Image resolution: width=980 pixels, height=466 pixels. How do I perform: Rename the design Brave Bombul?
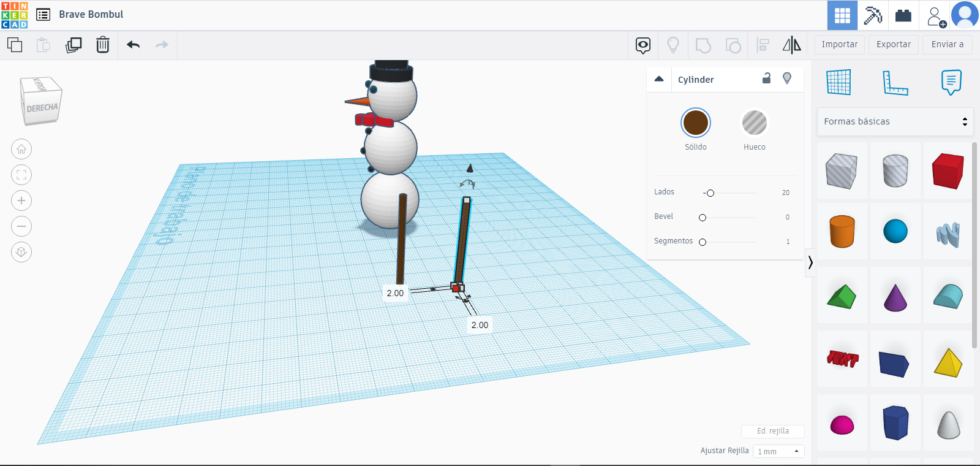pos(91,15)
